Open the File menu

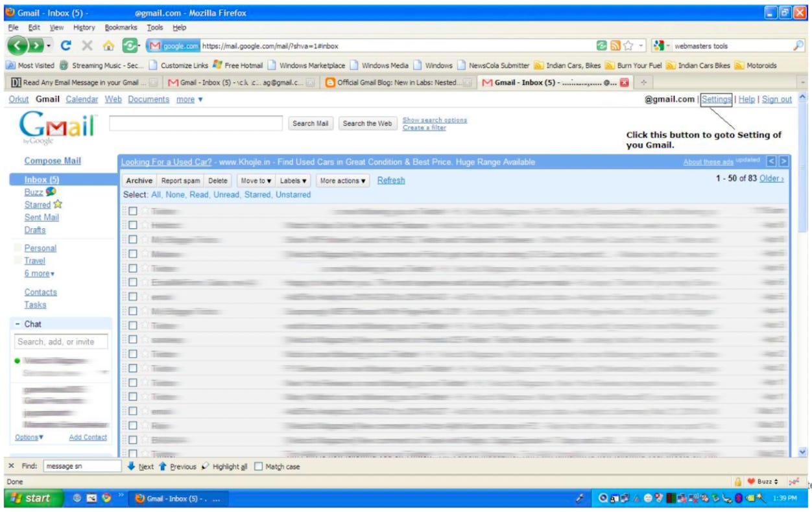point(14,28)
